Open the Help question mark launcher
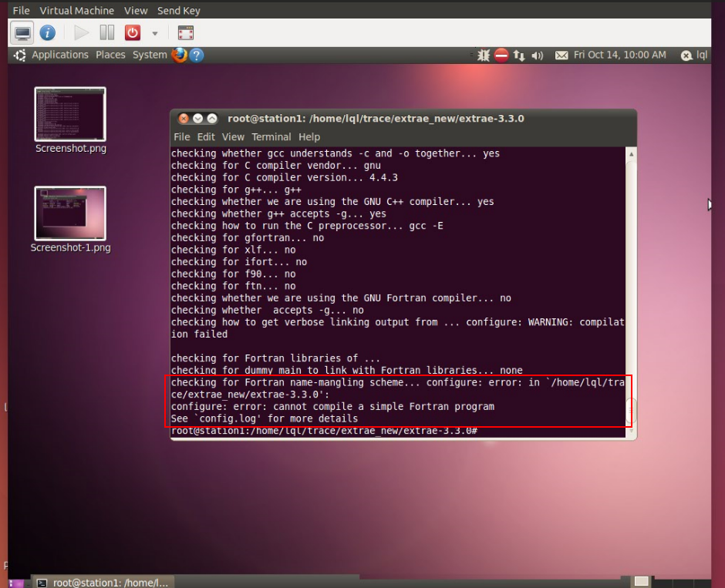The image size is (725, 588). [x=197, y=55]
